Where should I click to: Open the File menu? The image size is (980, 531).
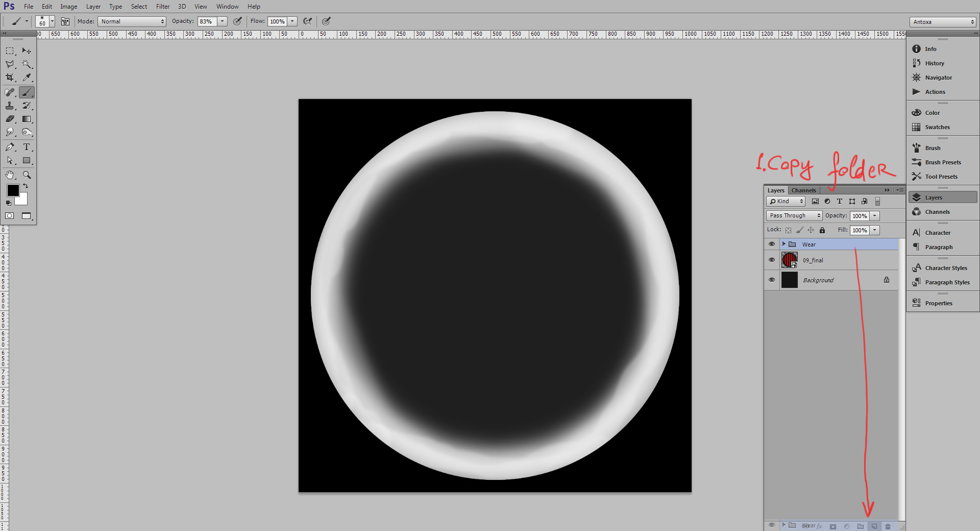[29, 7]
